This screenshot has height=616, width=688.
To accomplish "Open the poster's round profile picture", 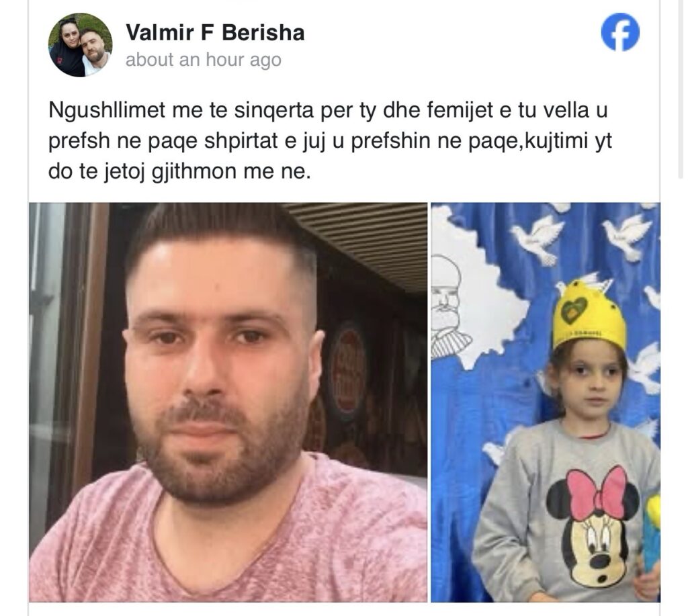I will [x=81, y=45].
